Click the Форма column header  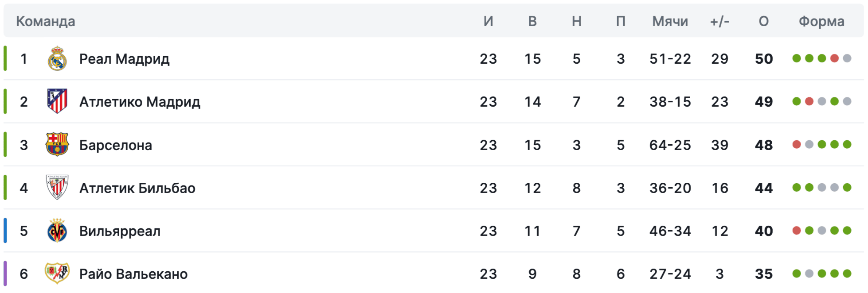click(821, 21)
